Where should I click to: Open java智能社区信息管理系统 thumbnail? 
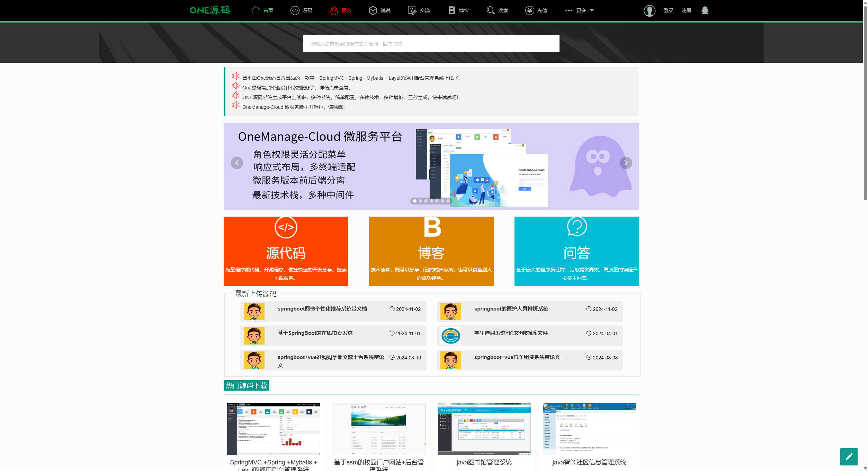(589, 429)
